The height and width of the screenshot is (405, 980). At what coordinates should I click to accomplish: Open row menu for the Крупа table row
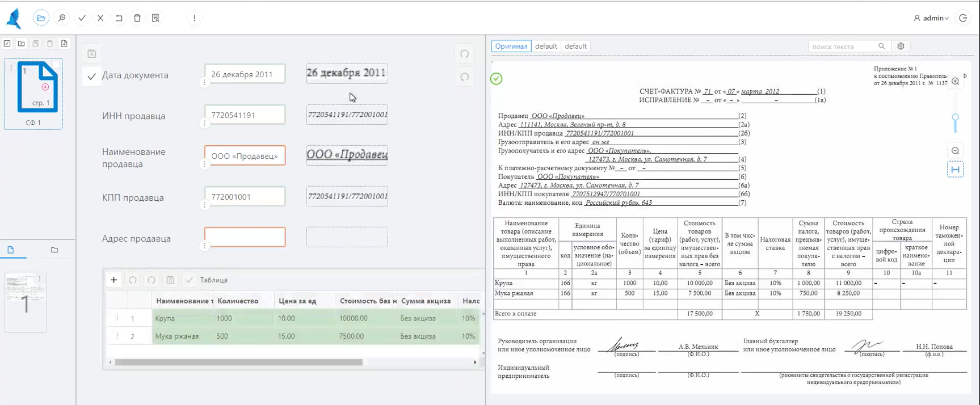[117, 318]
